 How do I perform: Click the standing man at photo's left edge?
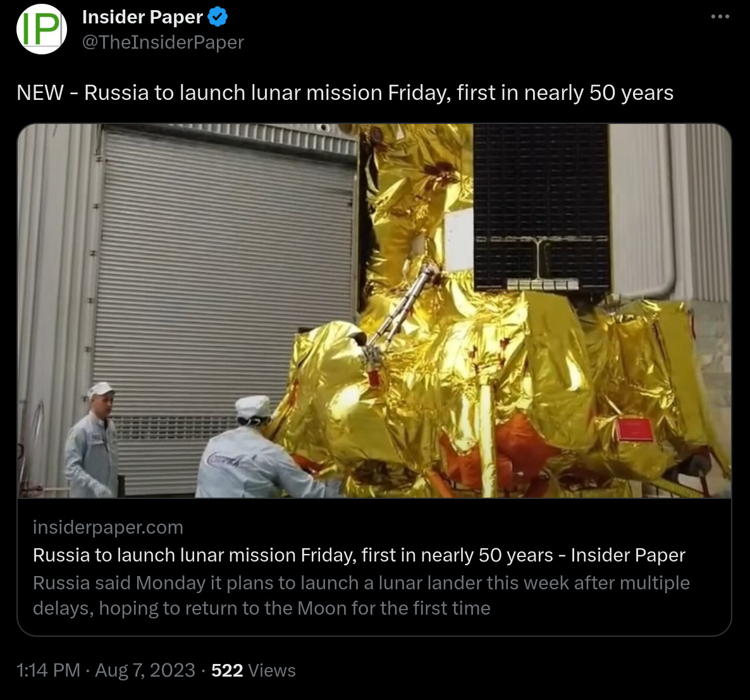pyautogui.click(x=92, y=439)
